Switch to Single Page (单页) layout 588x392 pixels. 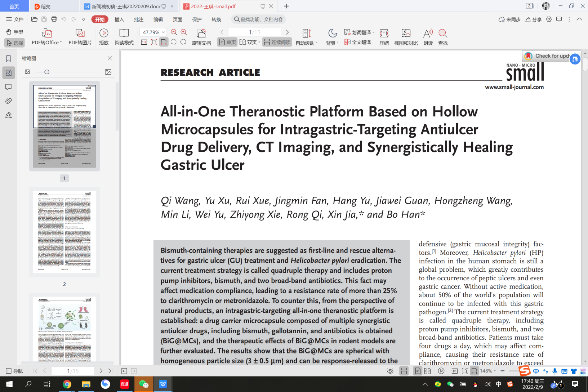(x=227, y=42)
